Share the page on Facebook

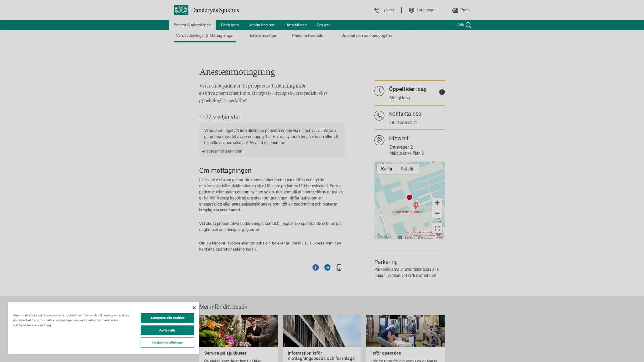click(x=315, y=267)
